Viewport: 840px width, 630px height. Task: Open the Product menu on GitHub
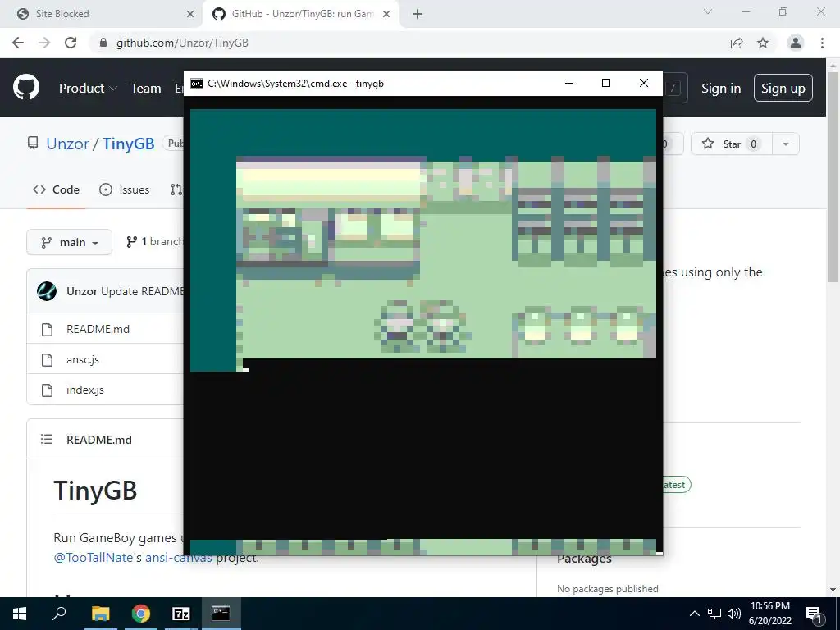point(88,89)
